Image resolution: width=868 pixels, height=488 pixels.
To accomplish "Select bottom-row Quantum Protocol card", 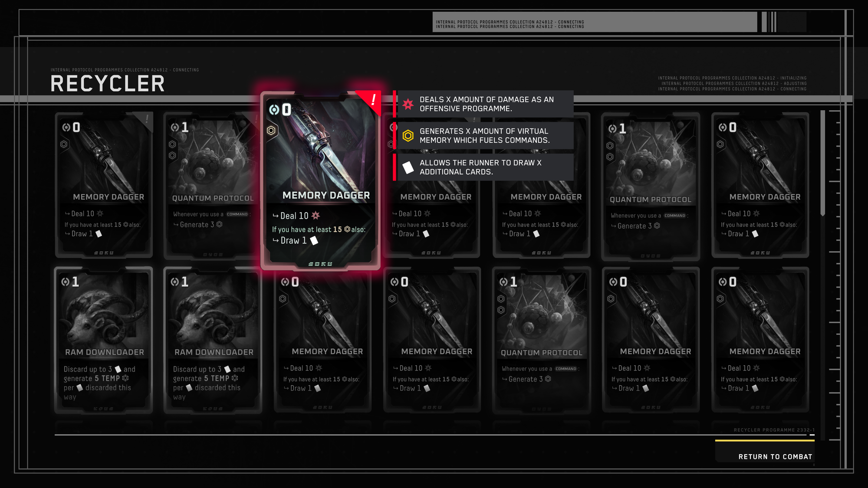I will pyautogui.click(x=541, y=340).
